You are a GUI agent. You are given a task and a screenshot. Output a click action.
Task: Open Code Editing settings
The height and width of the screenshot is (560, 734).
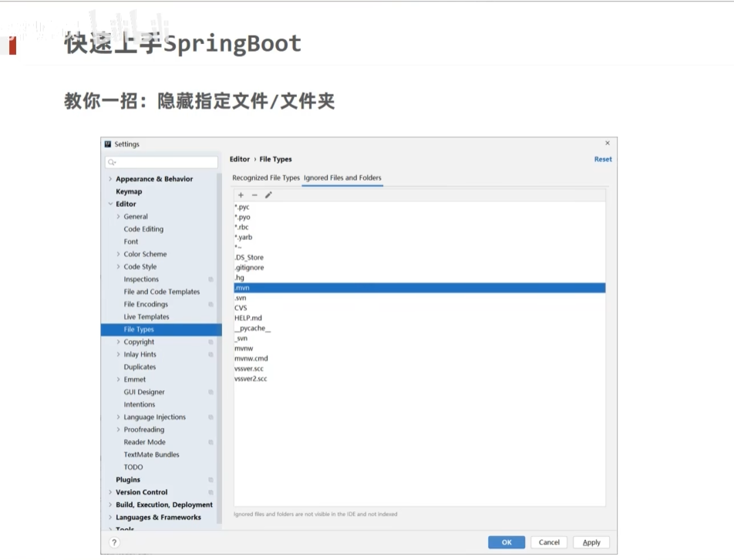143,229
